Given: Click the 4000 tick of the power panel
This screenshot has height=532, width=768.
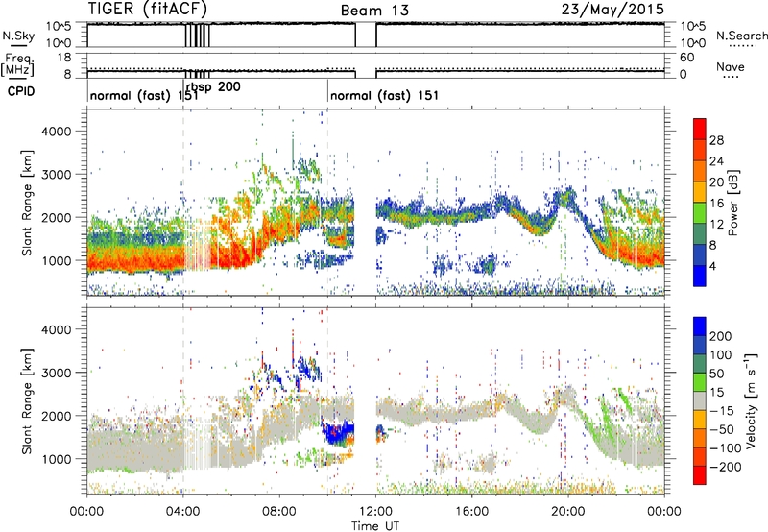Looking at the screenshot, I should [56, 132].
